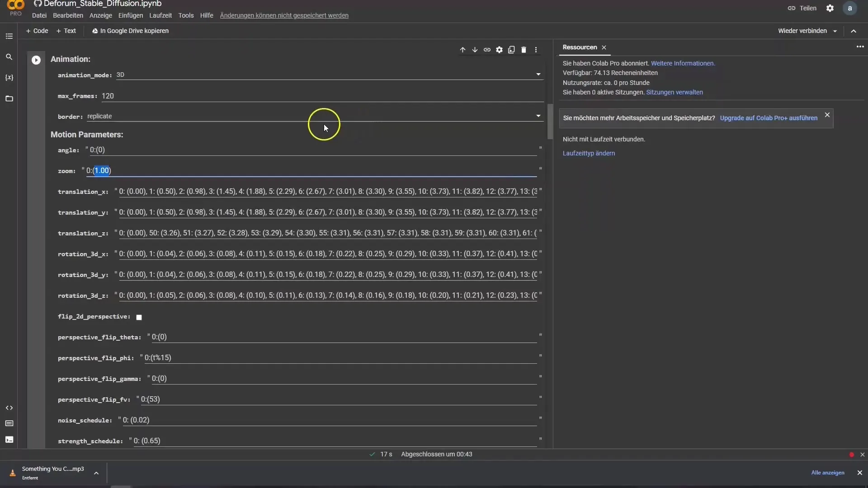The width and height of the screenshot is (868, 488).
Task: Add a new Code cell
Action: [37, 31]
